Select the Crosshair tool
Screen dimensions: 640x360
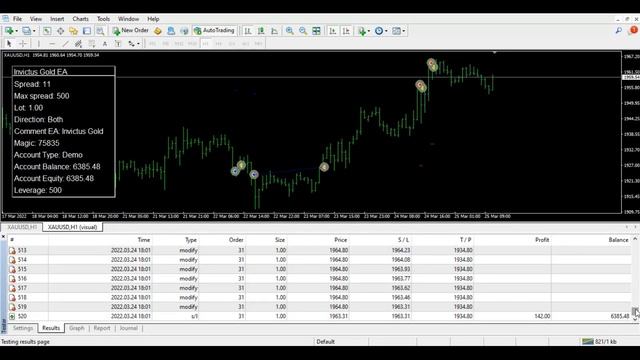pyautogui.click(x=23, y=44)
